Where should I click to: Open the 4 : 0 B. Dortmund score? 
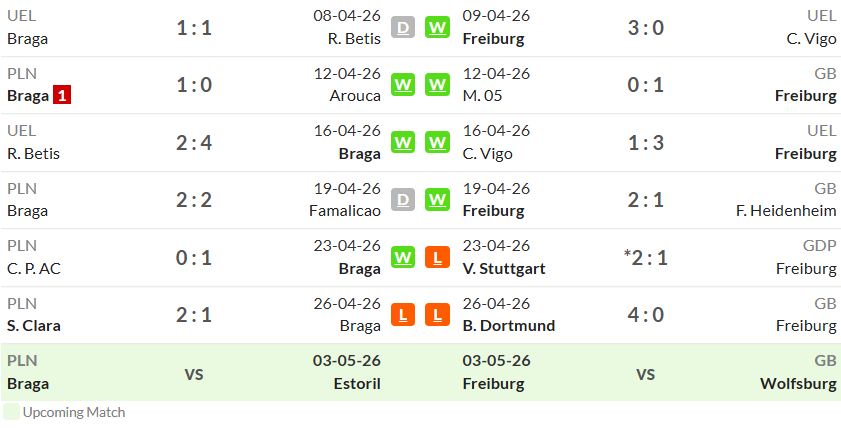pos(646,315)
